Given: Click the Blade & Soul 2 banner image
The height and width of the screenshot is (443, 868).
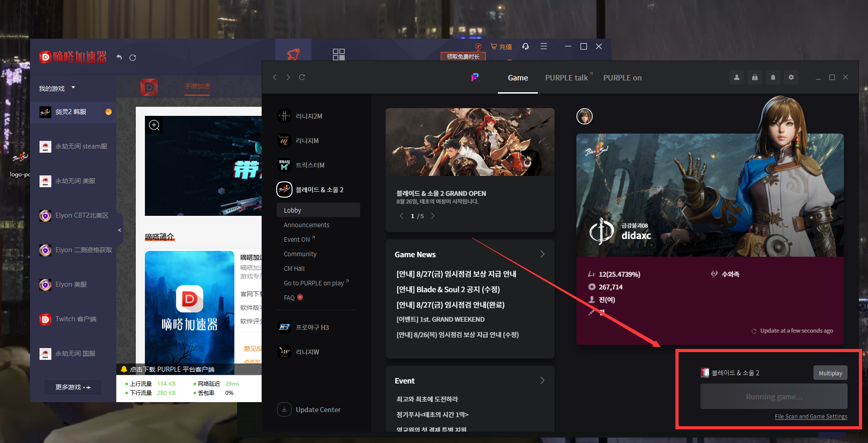Looking at the screenshot, I should click(x=470, y=142).
